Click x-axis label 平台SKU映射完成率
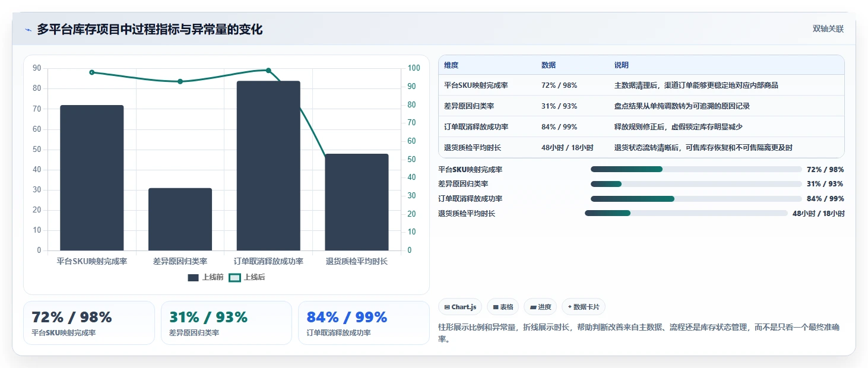Screen dimensions: 868x368 pos(92,261)
